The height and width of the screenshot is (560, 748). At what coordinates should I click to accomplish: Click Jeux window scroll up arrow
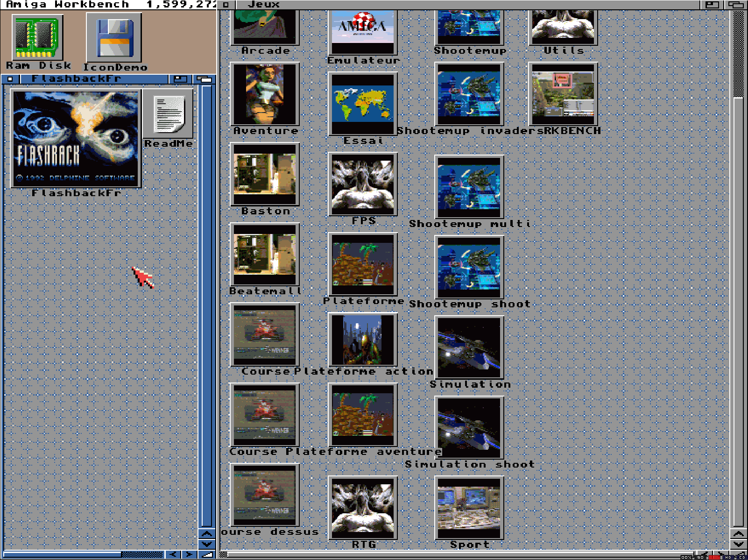[738, 533]
